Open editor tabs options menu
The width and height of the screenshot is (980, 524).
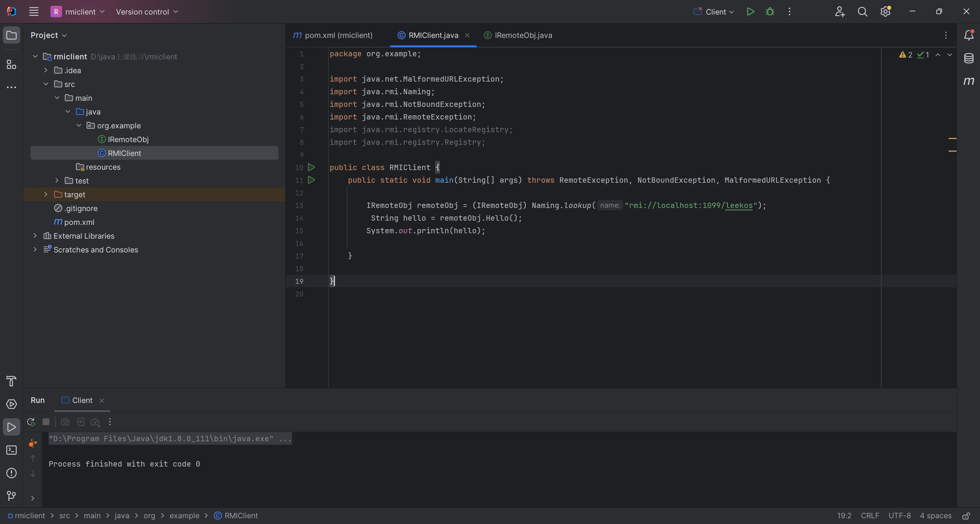tap(946, 35)
